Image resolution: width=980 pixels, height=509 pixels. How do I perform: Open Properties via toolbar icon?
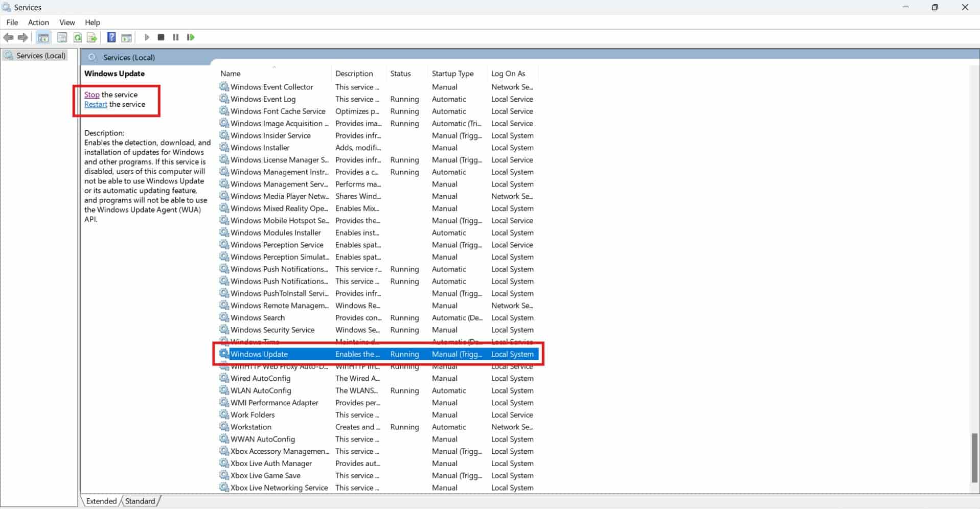(62, 37)
